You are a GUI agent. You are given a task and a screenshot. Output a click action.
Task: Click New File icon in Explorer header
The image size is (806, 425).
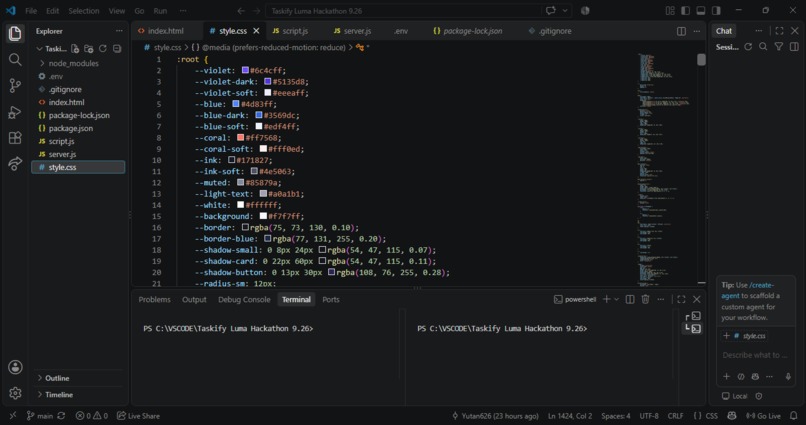[75, 49]
